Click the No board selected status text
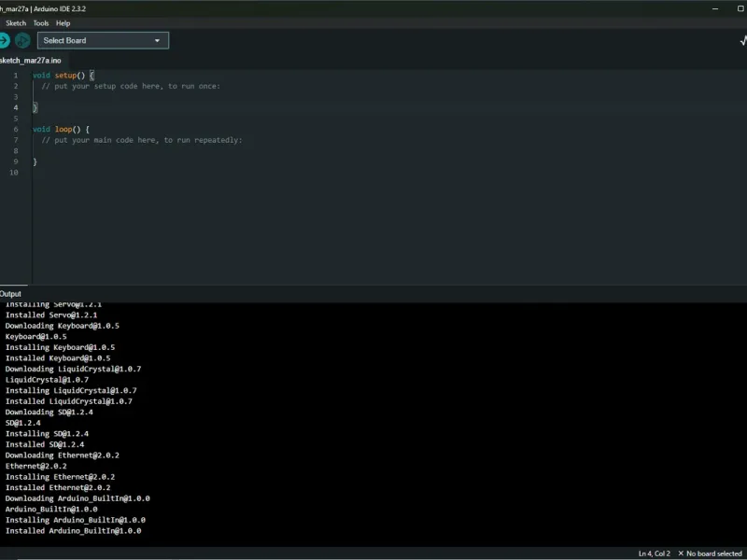Viewport: 747px width, 560px height. click(x=714, y=553)
